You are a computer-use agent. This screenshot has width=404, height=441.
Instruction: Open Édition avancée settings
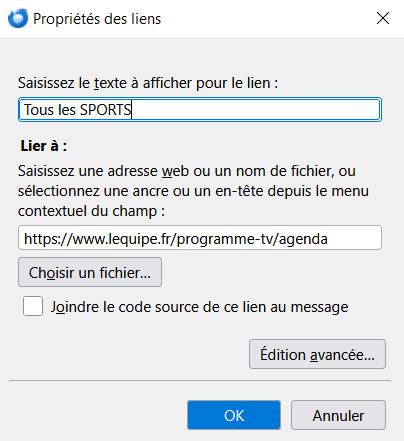(x=317, y=354)
